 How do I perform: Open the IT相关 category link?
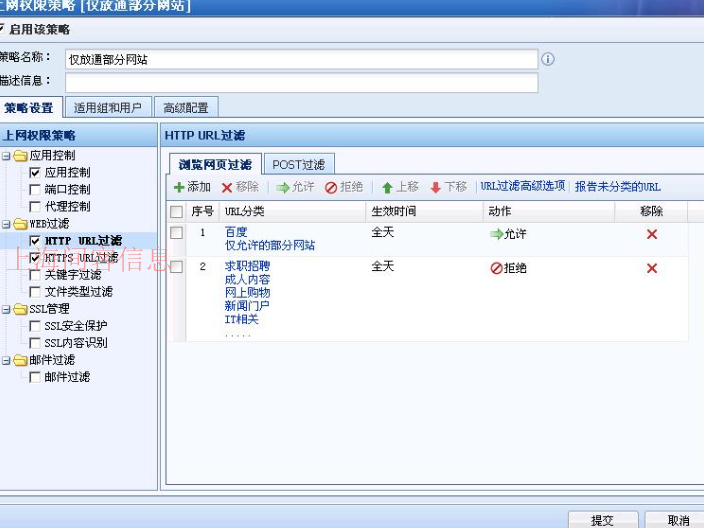(x=242, y=319)
